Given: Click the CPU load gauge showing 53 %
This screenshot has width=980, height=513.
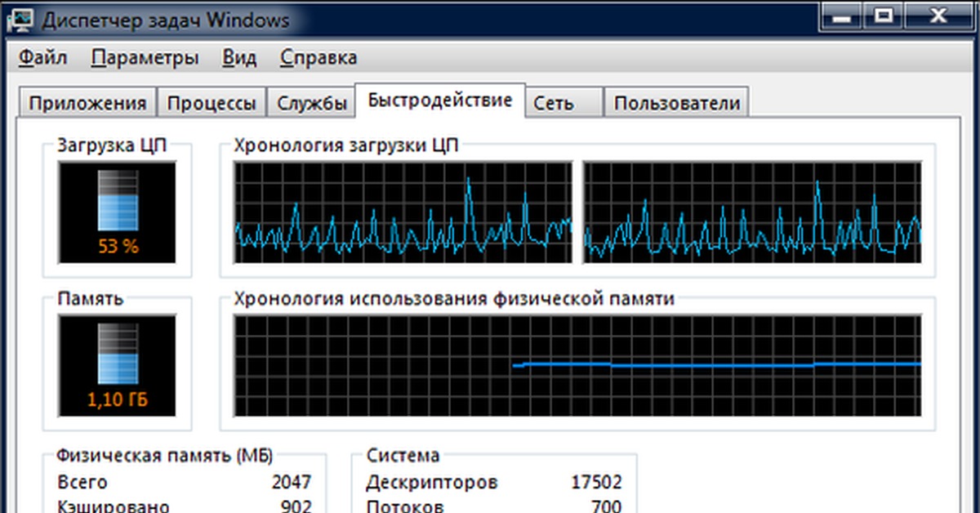Looking at the screenshot, I should click(117, 212).
